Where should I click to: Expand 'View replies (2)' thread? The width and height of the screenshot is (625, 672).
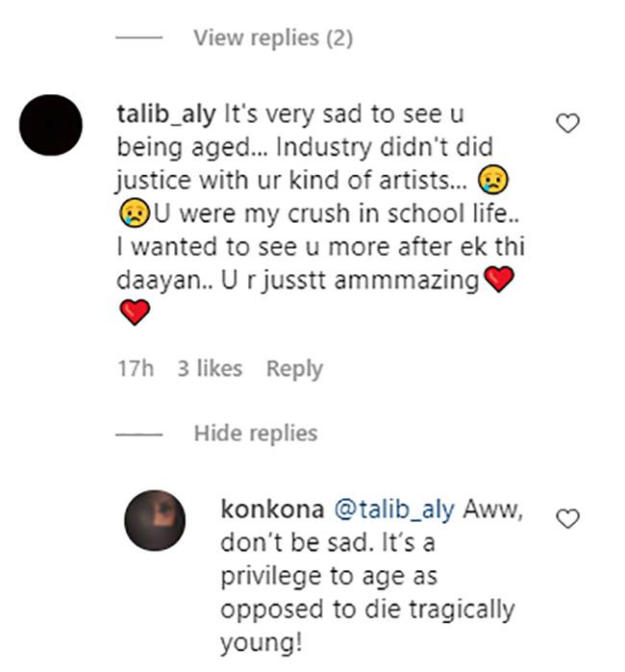[272, 38]
